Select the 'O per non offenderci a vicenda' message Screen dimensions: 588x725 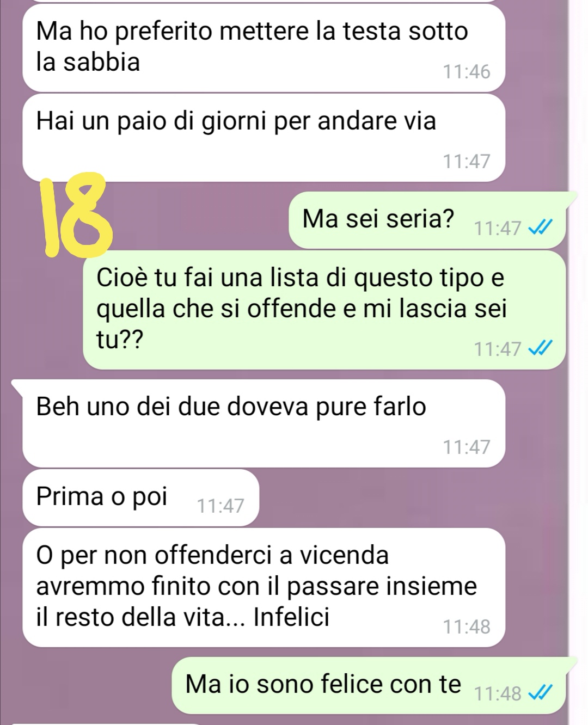pyautogui.click(x=264, y=587)
